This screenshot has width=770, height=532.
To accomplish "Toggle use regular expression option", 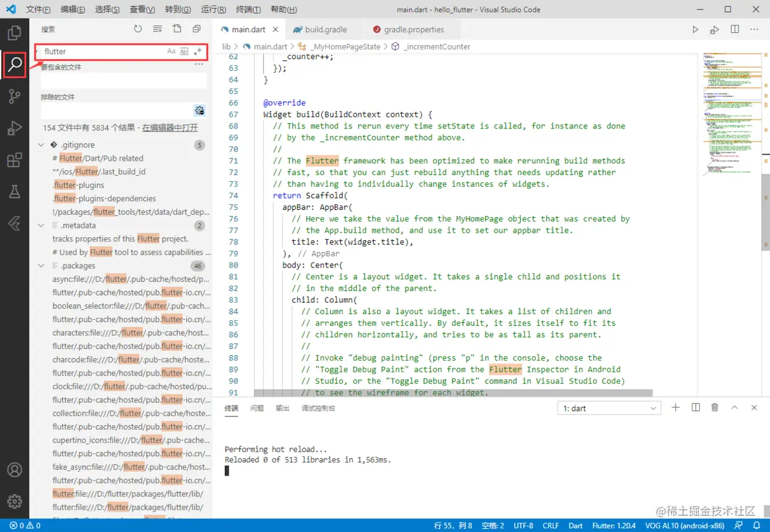I will [x=198, y=52].
